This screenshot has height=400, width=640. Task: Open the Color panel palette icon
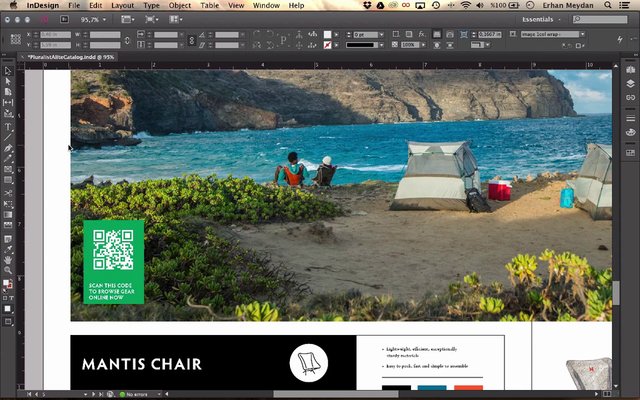[630, 132]
